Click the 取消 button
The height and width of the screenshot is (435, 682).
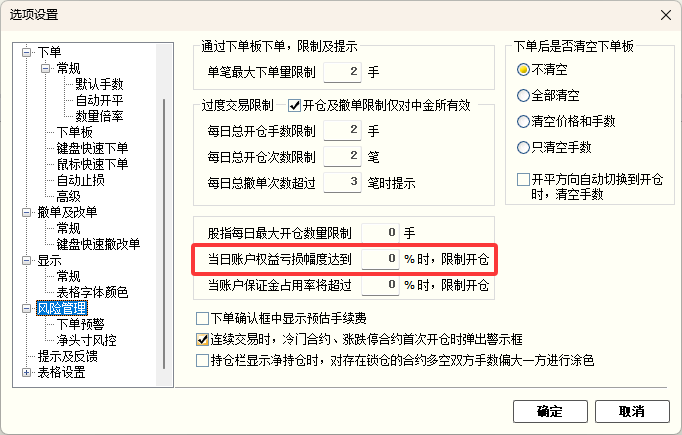[632, 412]
